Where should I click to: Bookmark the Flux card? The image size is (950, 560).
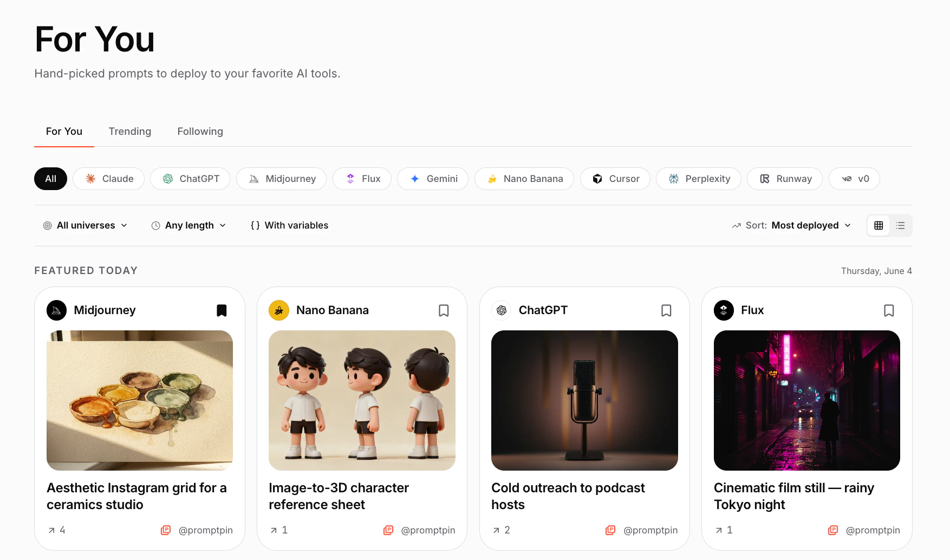[889, 310]
